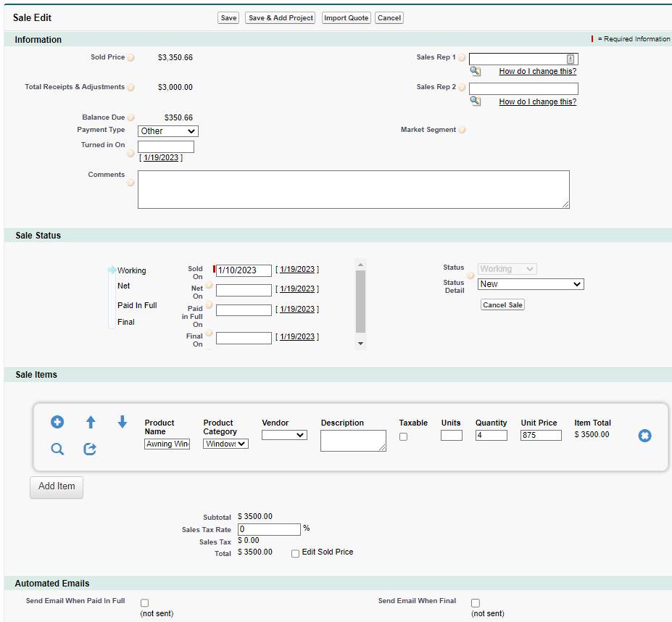Move the sale item up with the arrow
Viewport: 672px width, 622px height.
point(91,422)
